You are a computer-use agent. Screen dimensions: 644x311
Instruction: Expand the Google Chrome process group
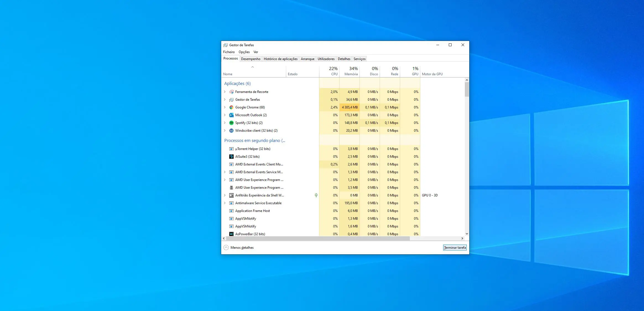point(225,107)
